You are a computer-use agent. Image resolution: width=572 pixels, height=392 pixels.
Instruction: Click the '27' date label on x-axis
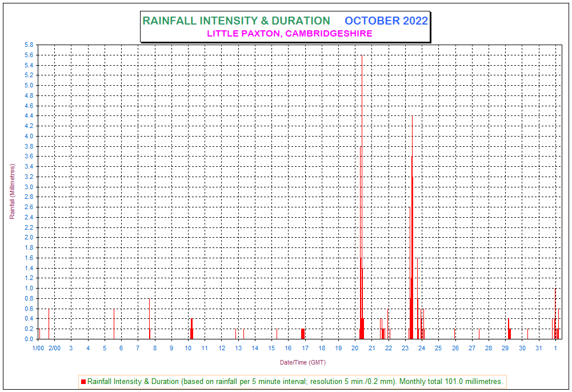coord(472,348)
